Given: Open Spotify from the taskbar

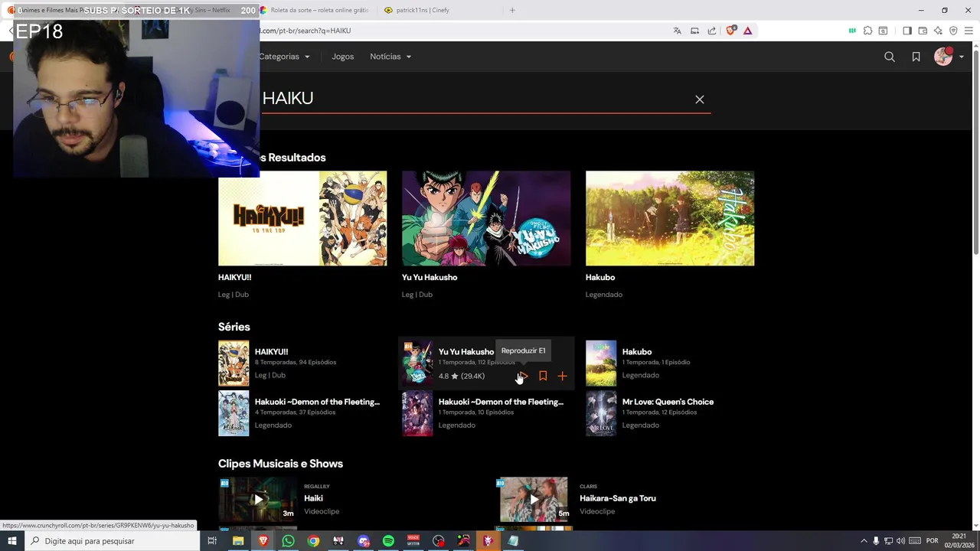Looking at the screenshot, I should pyautogui.click(x=388, y=541).
